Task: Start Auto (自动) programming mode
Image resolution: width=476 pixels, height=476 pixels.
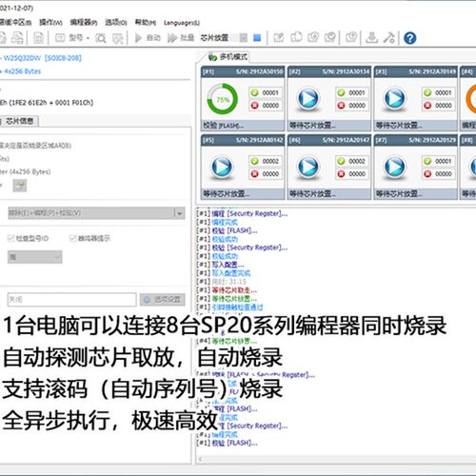Action: [148, 38]
